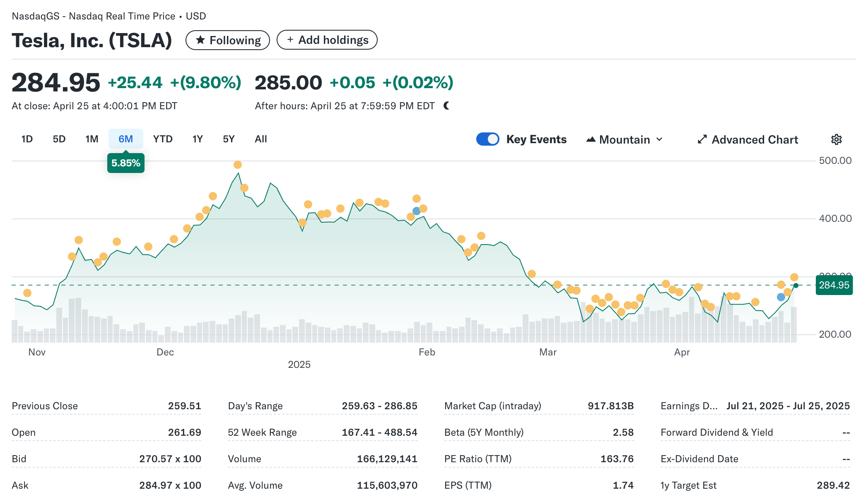Image resolution: width=868 pixels, height=504 pixels.
Task: Click the star Following button
Action: click(x=228, y=40)
